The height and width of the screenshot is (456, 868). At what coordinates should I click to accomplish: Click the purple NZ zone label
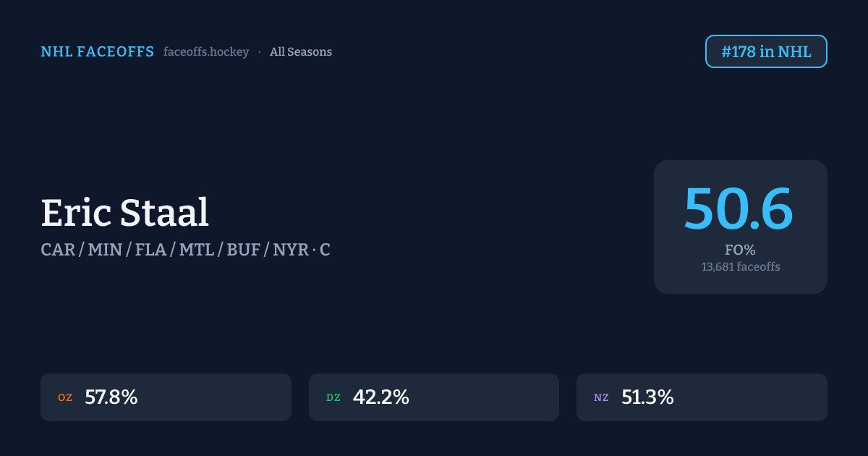tap(601, 397)
